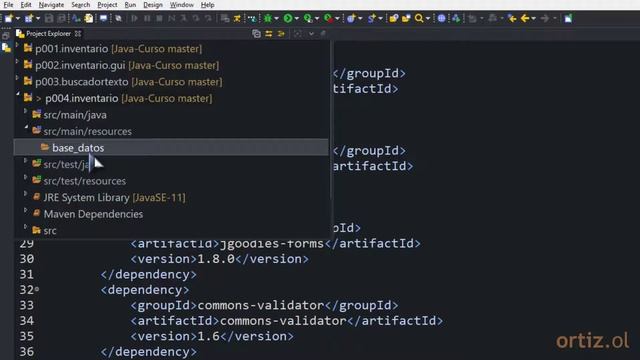Click the Last Edit Location icon
Image resolution: width=640 pixels, height=360 pixels.
coord(512,18)
